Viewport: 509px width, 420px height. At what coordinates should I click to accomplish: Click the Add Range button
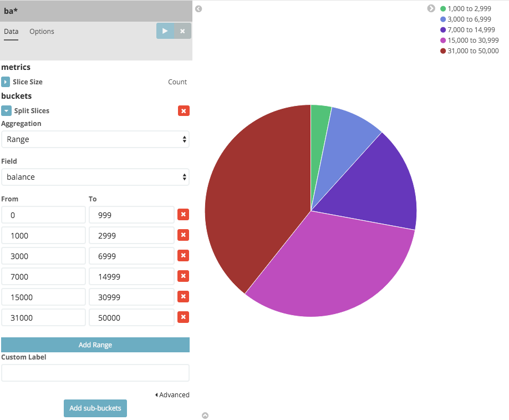click(95, 345)
